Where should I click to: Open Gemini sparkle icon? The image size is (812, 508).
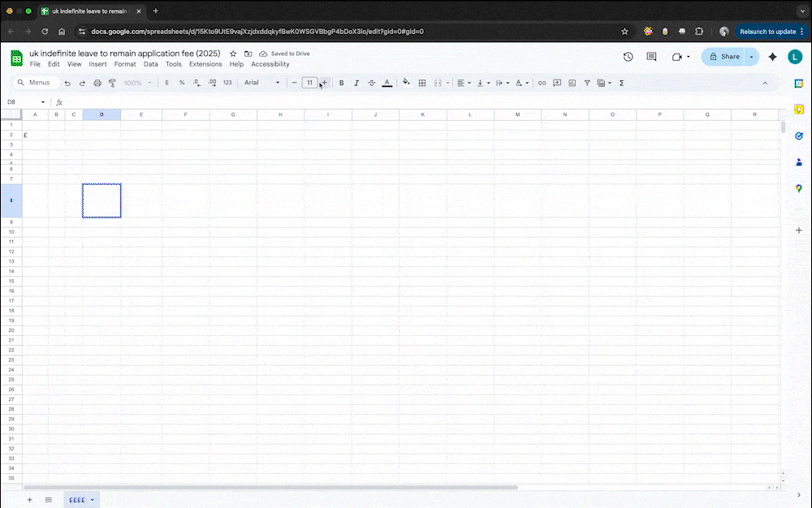[x=773, y=57]
